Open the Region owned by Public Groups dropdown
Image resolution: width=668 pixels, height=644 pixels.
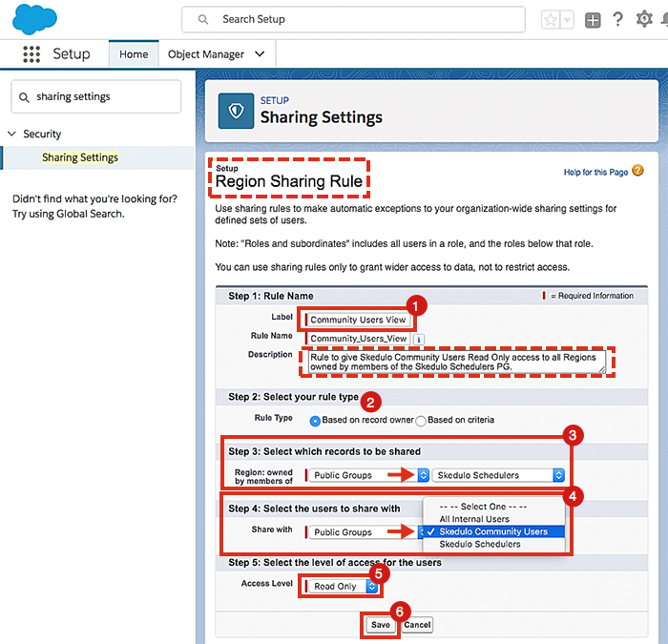368,475
